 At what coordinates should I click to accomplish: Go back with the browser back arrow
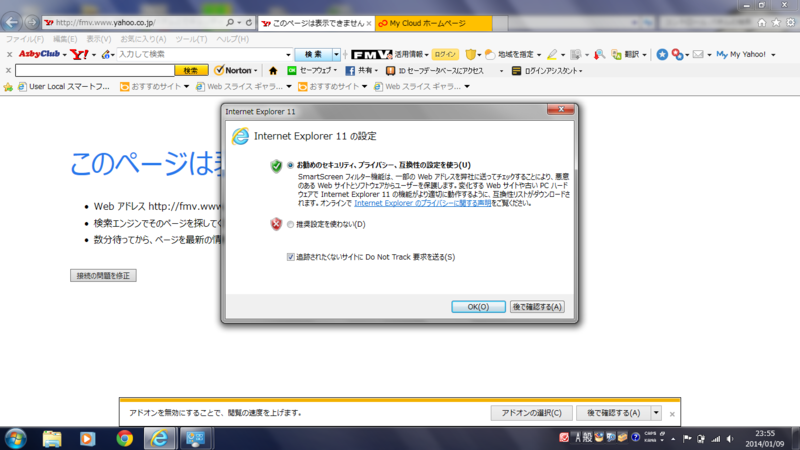[12, 22]
